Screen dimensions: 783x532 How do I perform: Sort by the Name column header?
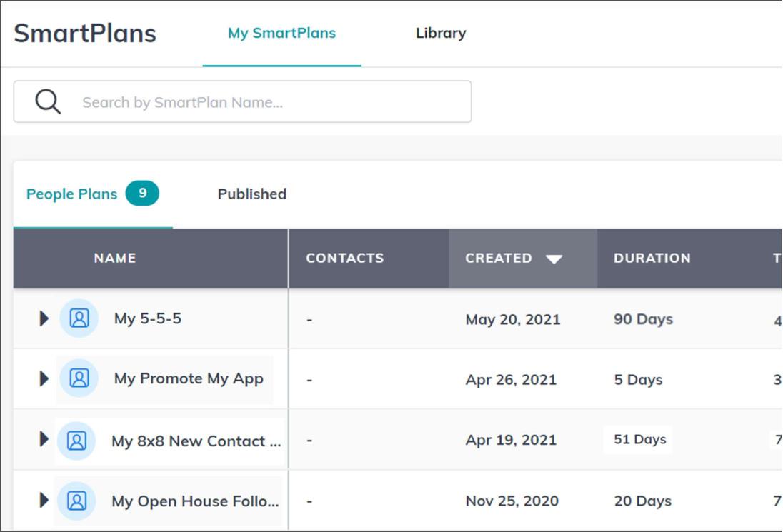pyautogui.click(x=115, y=259)
